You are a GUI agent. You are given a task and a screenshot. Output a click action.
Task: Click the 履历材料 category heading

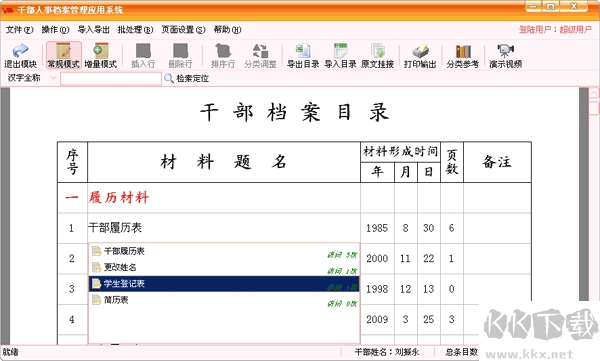click(119, 198)
